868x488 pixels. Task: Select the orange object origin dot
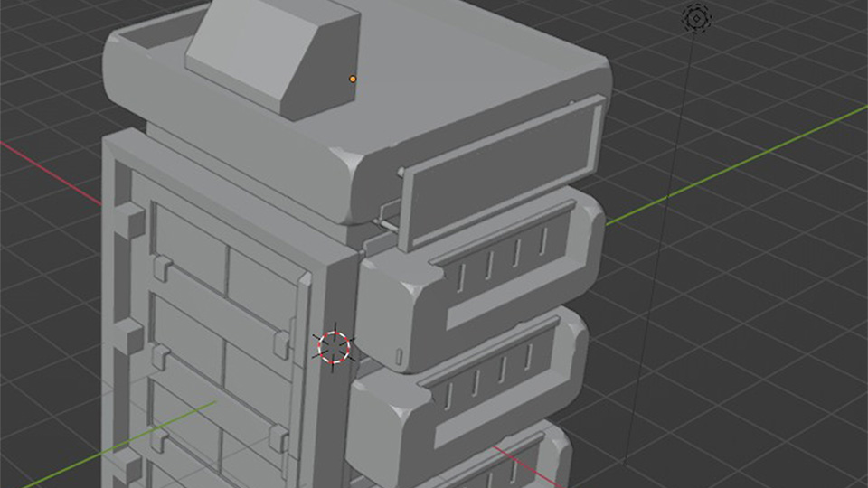353,80
